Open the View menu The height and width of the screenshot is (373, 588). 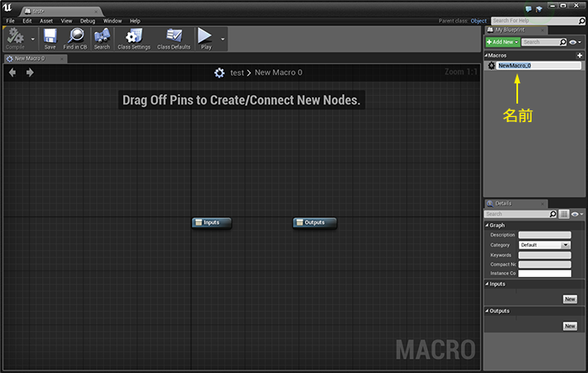(x=67, y=21)
